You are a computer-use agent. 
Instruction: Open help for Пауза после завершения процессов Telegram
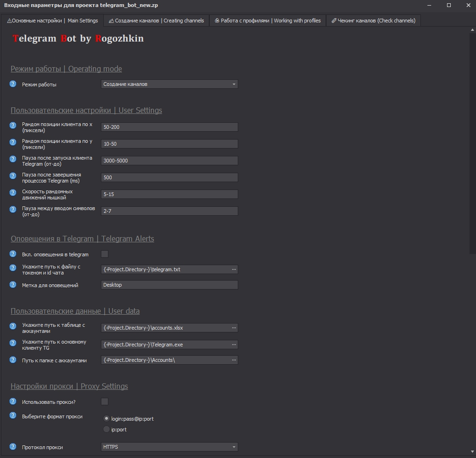(13, 176)
